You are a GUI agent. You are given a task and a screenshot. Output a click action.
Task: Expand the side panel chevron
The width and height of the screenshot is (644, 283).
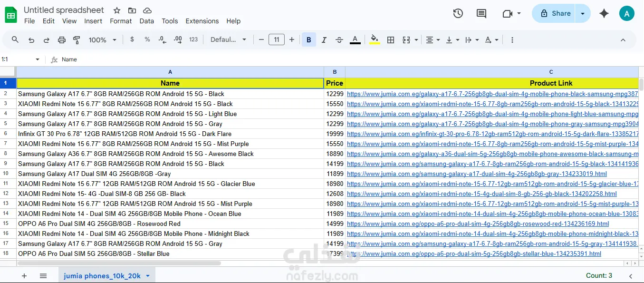[631, 276]
